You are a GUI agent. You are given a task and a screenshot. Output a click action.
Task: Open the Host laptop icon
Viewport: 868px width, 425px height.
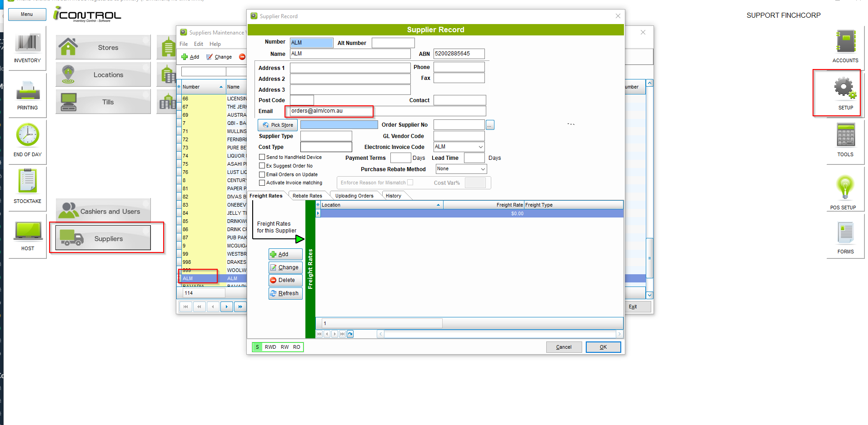pyautogui.click(x=28, y=232)
